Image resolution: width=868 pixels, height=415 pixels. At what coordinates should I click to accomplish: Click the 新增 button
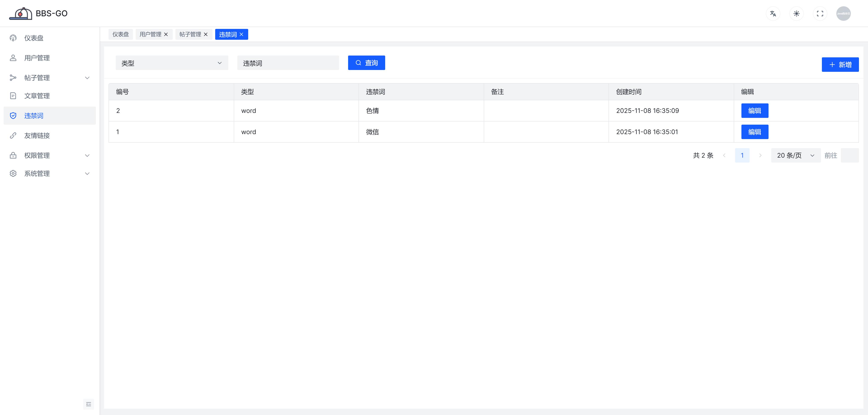pos(840,65)
